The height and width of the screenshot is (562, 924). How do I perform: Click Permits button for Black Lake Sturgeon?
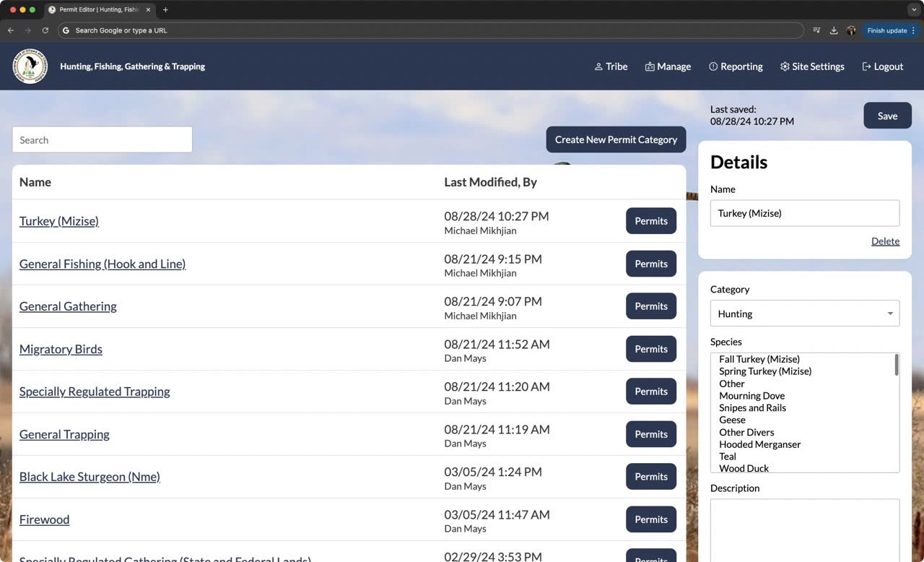click(651, 477)
